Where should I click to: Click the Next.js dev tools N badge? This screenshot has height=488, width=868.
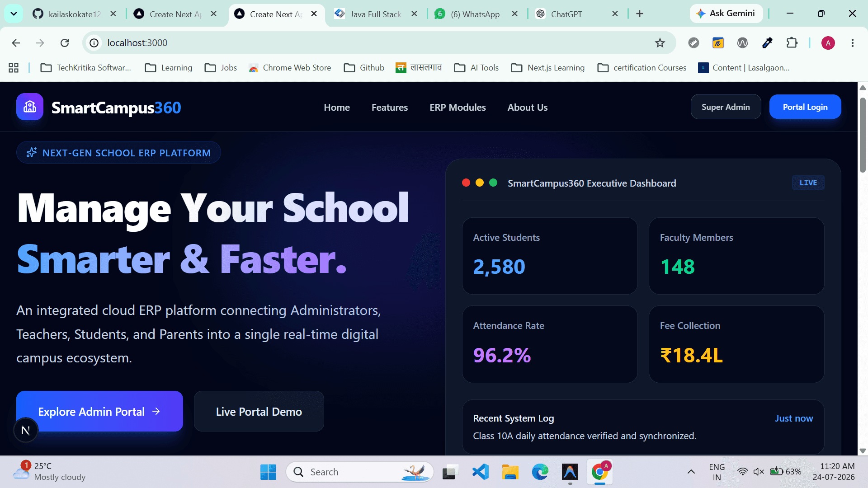[25, 431]
